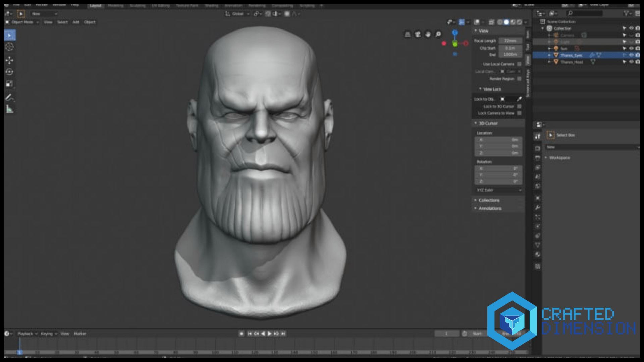The image size is (644, 362).
Task: Toggle visibility eye for Thanos_Eyes
Action: click(x=631, y=55)
